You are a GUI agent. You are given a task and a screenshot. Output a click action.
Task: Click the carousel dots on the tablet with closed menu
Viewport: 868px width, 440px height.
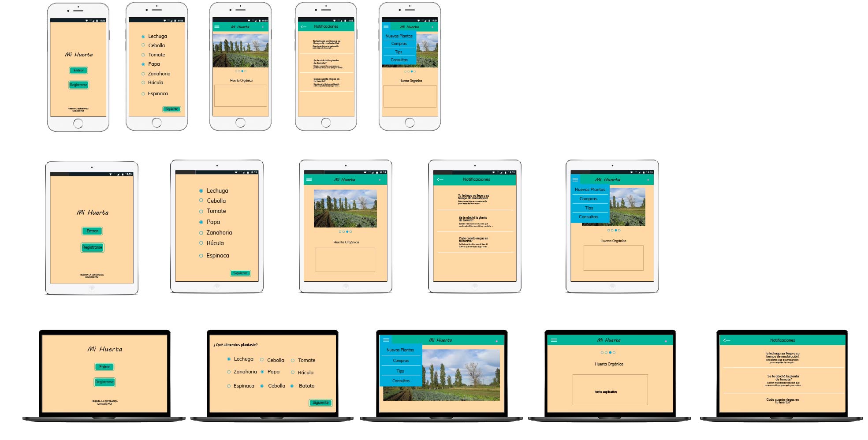pos(345,231)
